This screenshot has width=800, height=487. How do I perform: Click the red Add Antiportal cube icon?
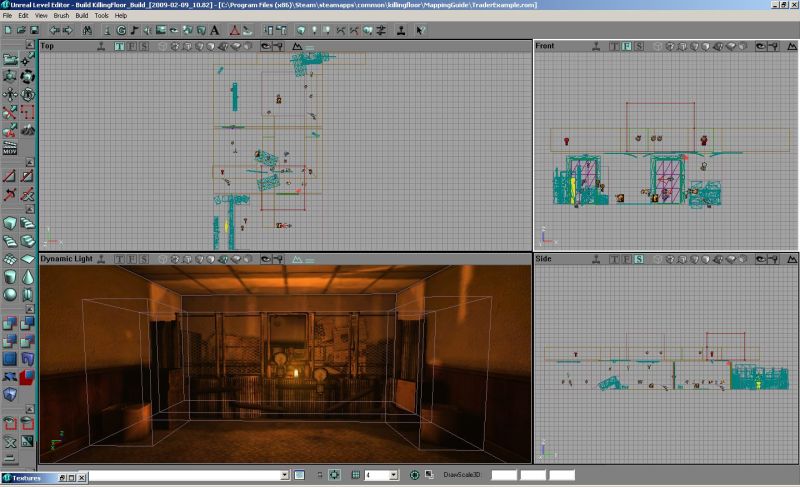[28, 377]
